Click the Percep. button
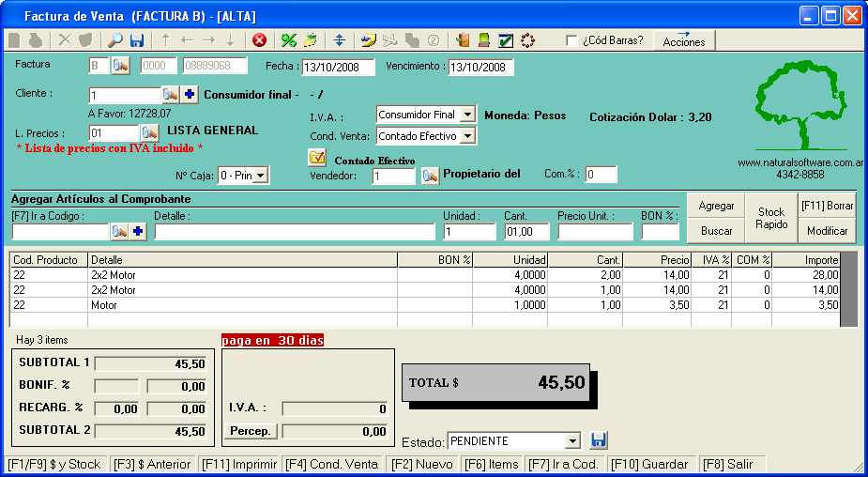 tap(251, 431)
